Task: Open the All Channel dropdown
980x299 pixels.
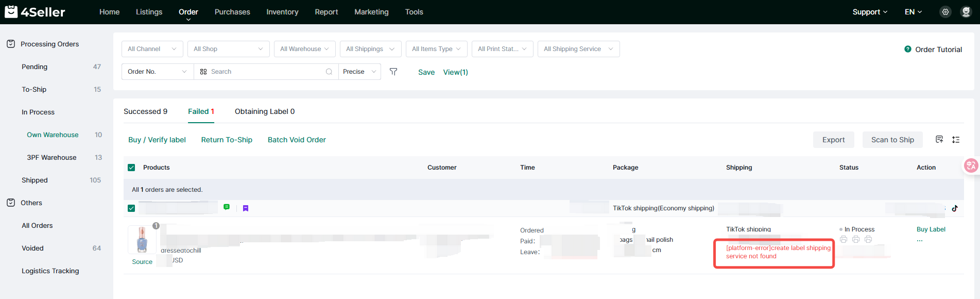Action: tap(152, 49)
